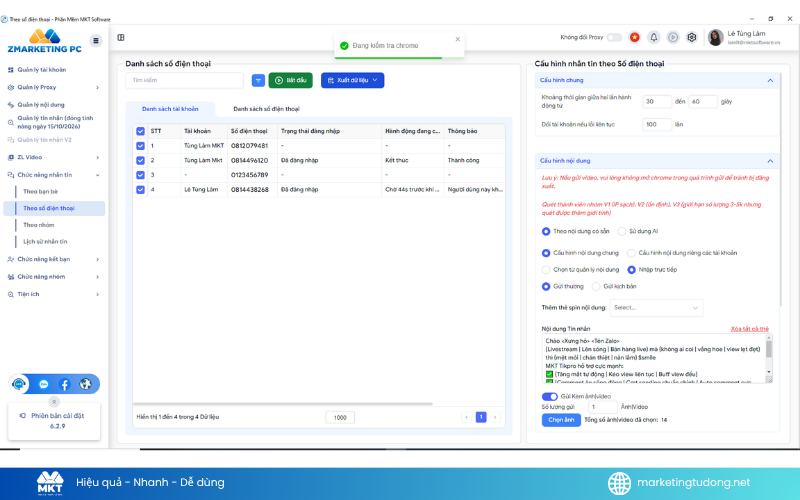The width and height of the screenshot is (800, 500).
Task: Uncheck row 3 checkbox with number 0123456789
Action: [x=140, y=175]
